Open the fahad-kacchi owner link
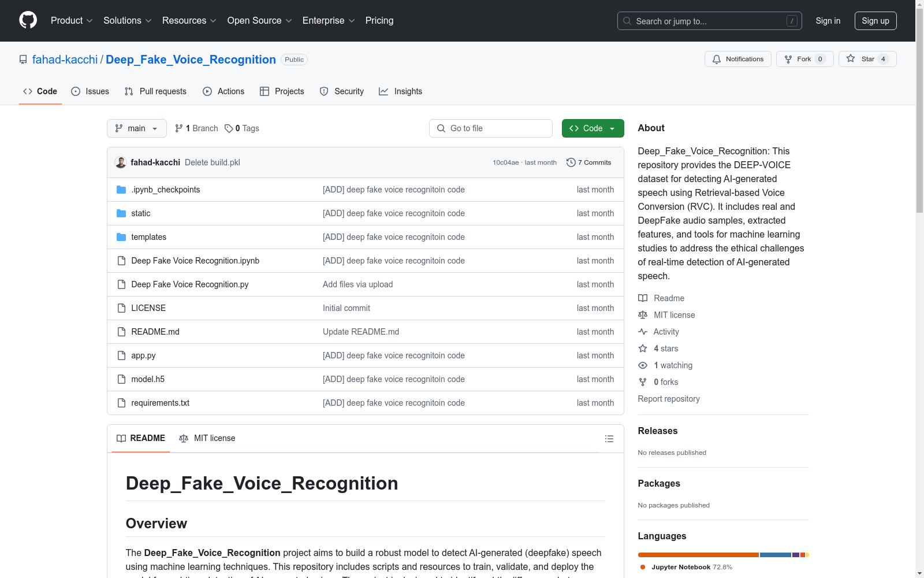This screenshot has width=924, height=578. point(65,60)
